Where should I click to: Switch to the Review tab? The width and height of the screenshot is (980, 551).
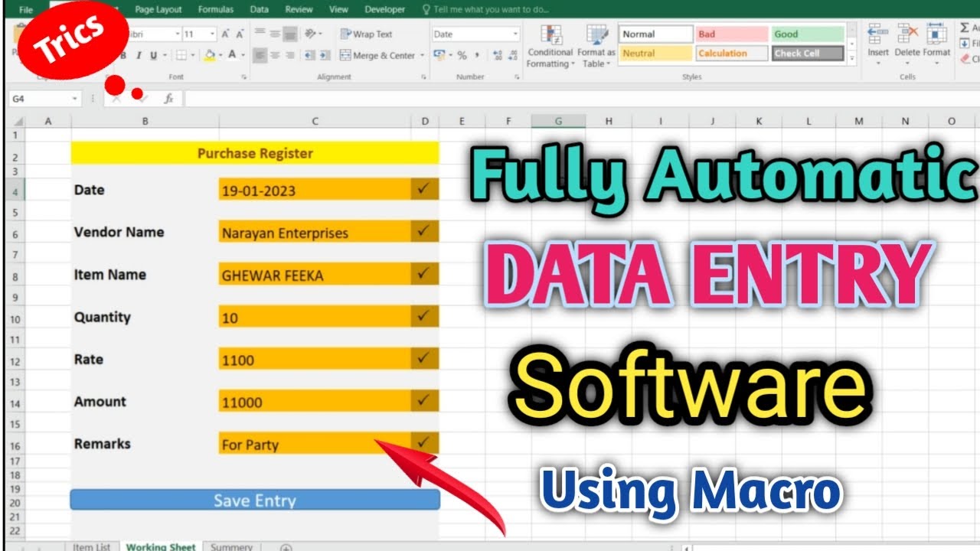[299, 9]
